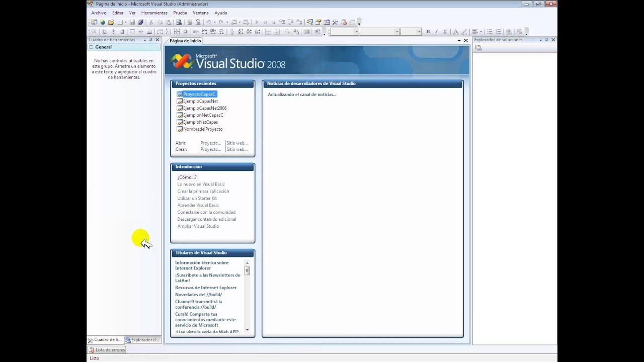Click the Uncomment selected lines icon

click(198, 22)
